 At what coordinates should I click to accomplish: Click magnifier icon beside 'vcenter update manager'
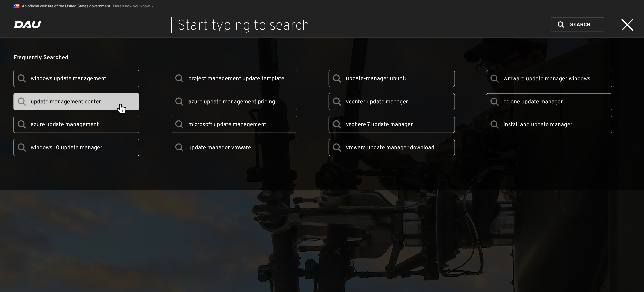tap(337, 102)
